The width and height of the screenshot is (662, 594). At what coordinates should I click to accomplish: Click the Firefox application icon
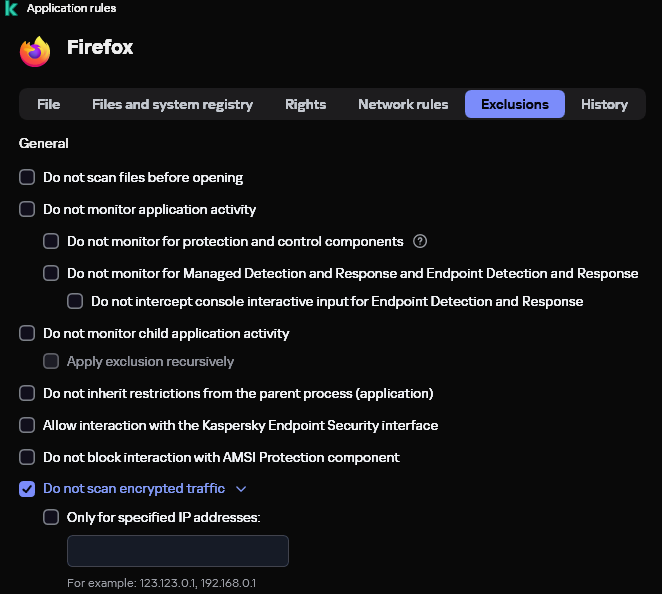[x=35, y=51]
